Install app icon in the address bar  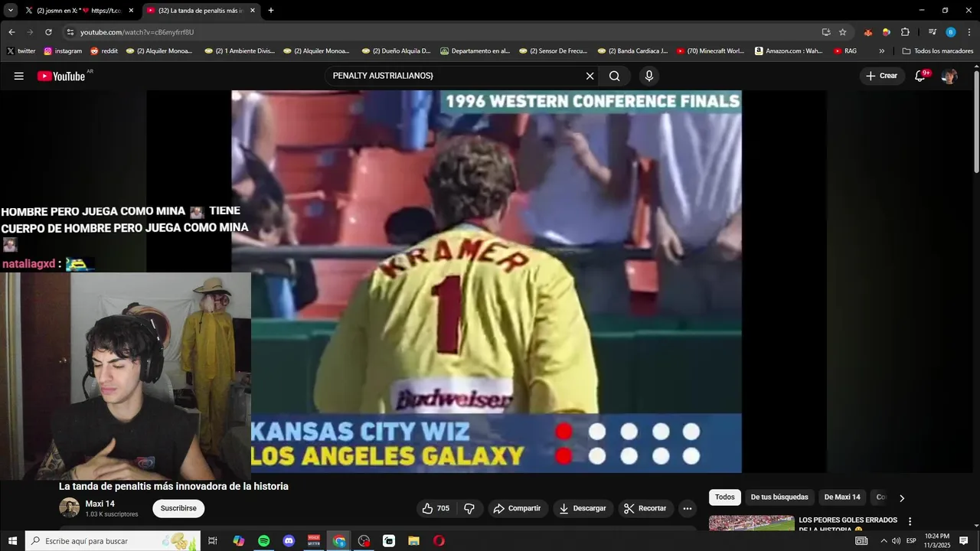[x=825, y=32]
